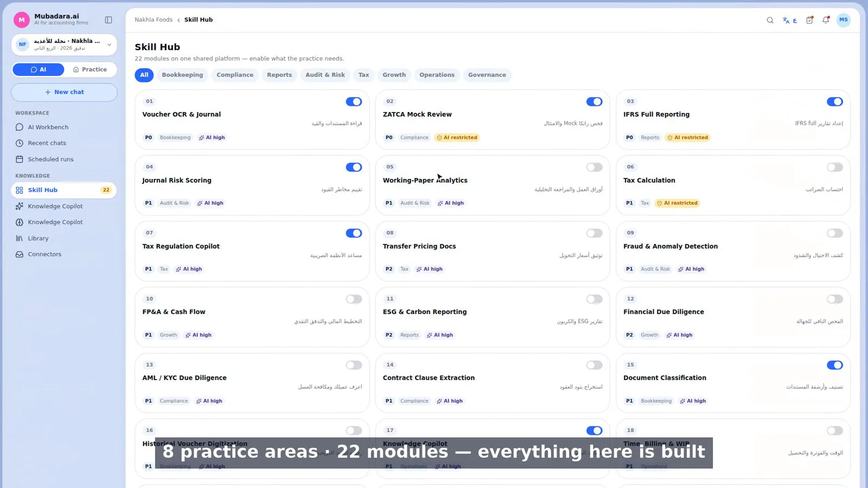The height and width of the screenshot is (488, 868).
Task: Filter modules by Audit & Risk
Action: click(325, 75)
